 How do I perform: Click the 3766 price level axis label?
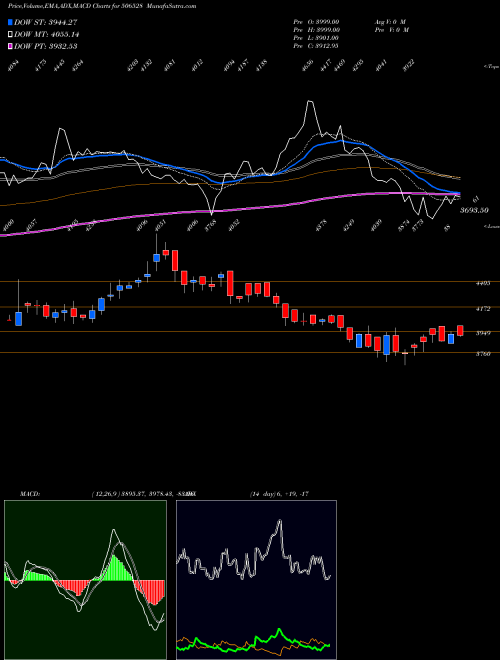[x=482, y=354]
